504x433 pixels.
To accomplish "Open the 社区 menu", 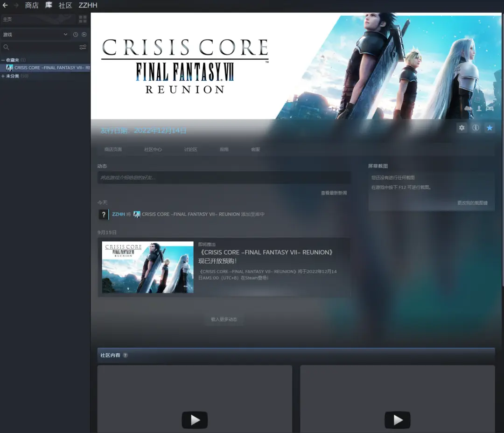I will coord(65,5).
